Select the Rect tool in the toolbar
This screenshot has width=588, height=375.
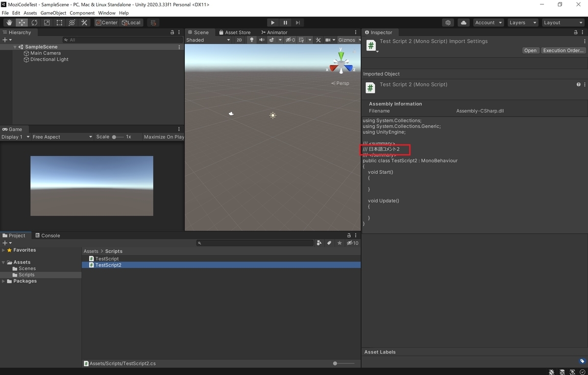(59, 23)
